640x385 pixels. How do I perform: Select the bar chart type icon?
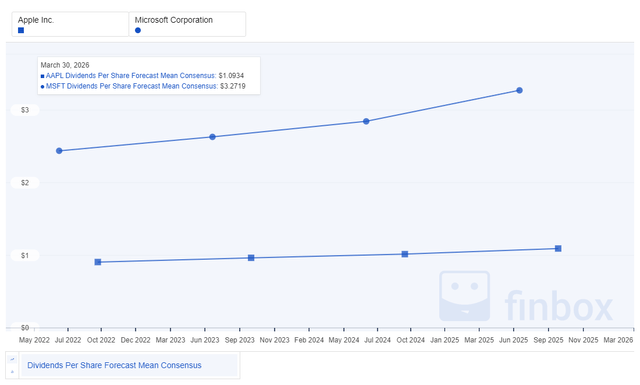coord(12,372)
